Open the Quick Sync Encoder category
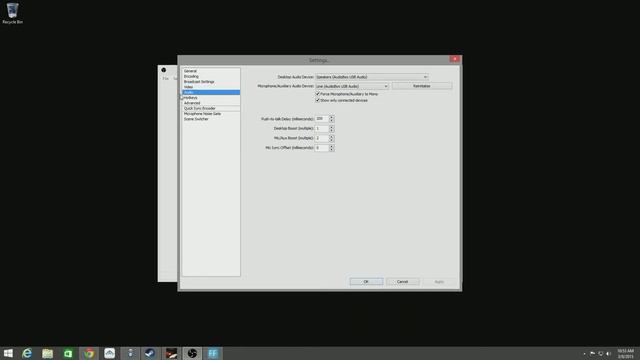 point(211,108)
